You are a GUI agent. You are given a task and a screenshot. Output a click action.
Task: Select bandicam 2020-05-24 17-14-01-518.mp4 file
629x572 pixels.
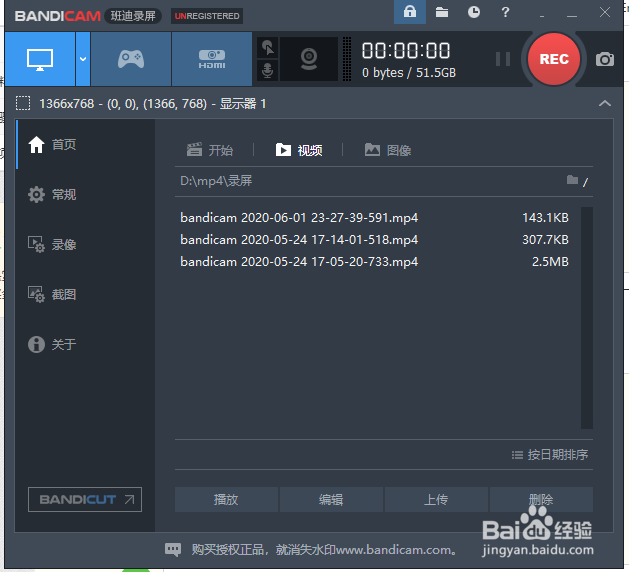(x=299, y=240)
